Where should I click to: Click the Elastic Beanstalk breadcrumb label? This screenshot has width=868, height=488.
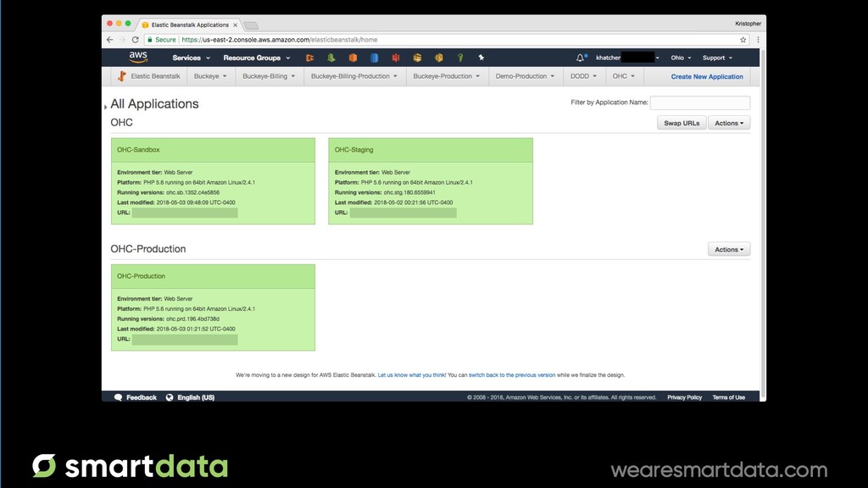pos(155,76)
